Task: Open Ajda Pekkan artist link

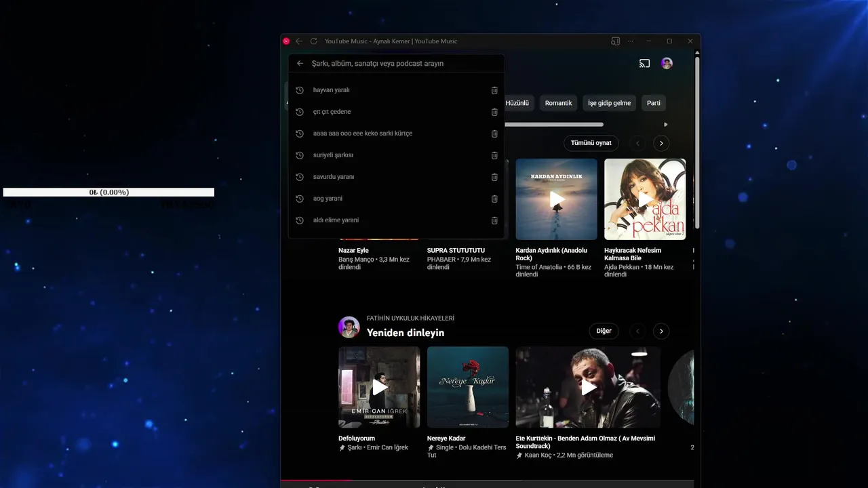Action: pos(622,267)
